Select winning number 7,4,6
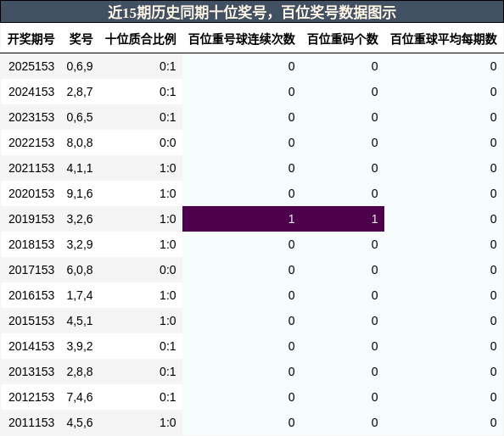This screenshot has width=504, height=436. tap(80, 397)
